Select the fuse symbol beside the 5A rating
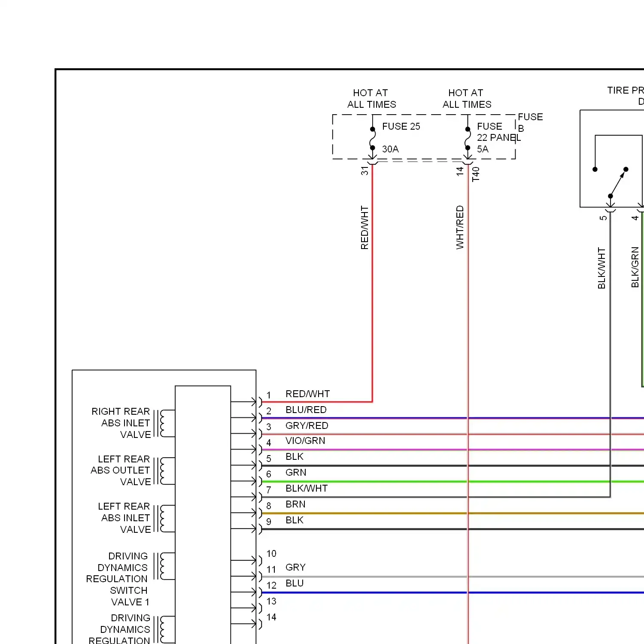This screenshot has height=644, width=644. [x=468, y=138]
